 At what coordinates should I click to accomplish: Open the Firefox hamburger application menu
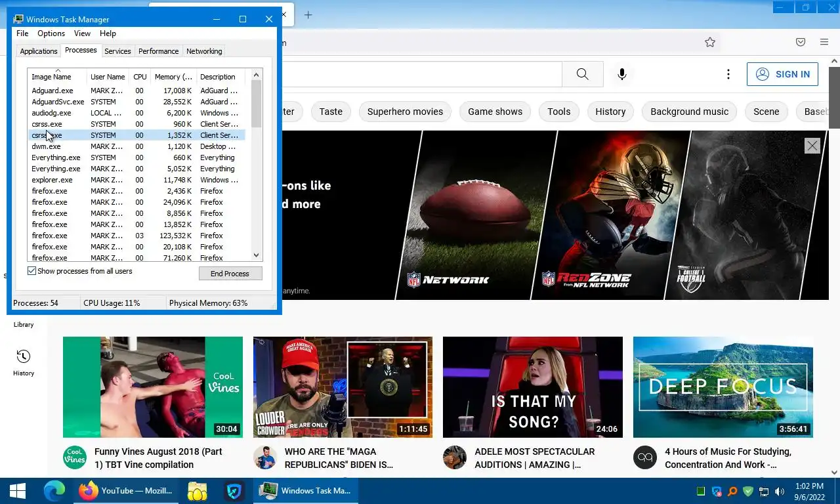click(824, 42)
